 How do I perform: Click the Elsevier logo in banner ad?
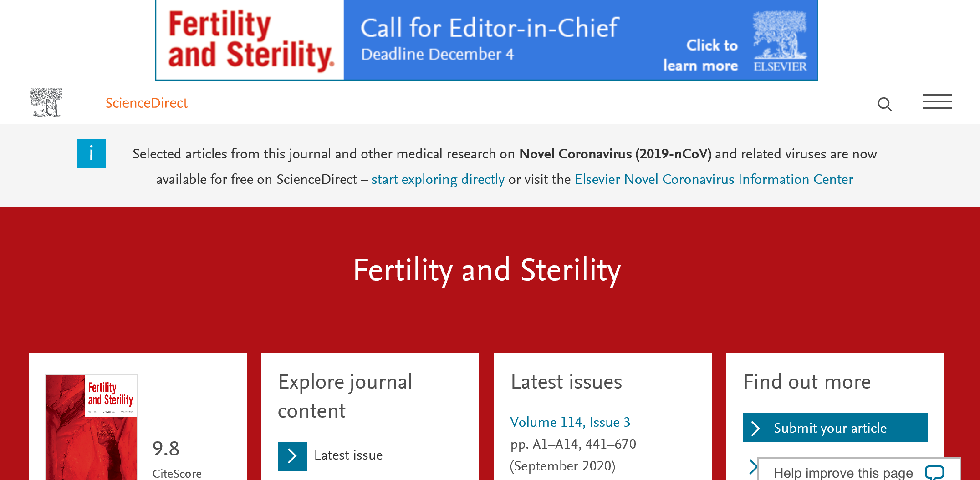point(780,41)
